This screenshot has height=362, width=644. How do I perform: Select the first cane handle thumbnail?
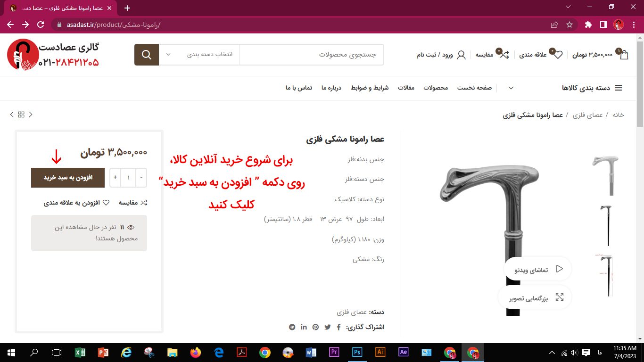tap(605, 175)
